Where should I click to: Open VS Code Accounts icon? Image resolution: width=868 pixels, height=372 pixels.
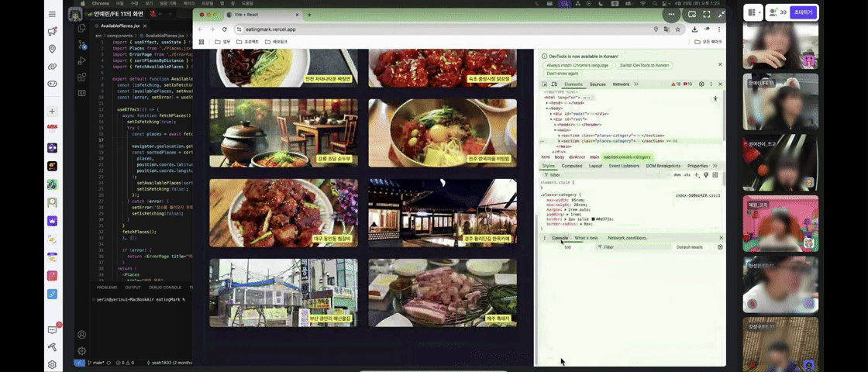(82, 334)
